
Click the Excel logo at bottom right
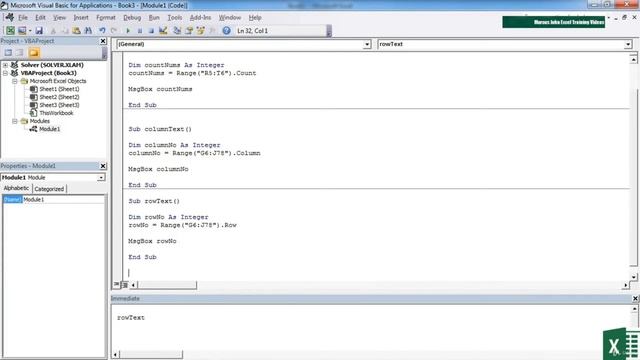tap(621, 344)
